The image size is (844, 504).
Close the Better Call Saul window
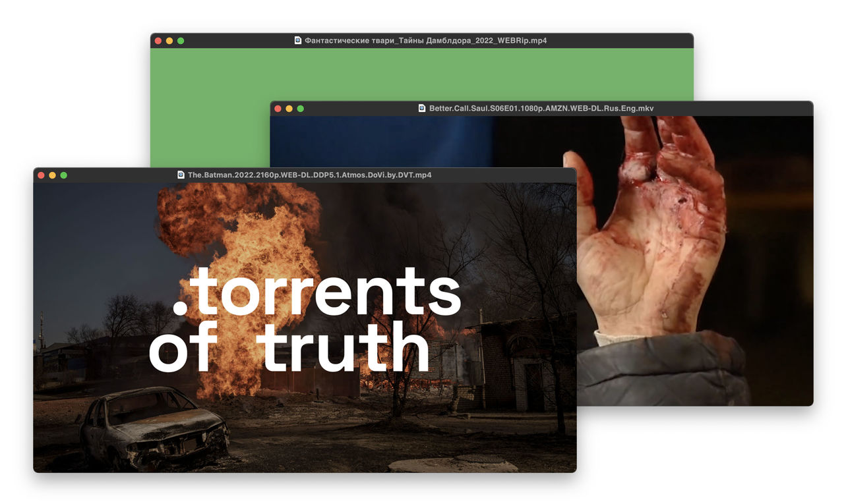(278, 108)
